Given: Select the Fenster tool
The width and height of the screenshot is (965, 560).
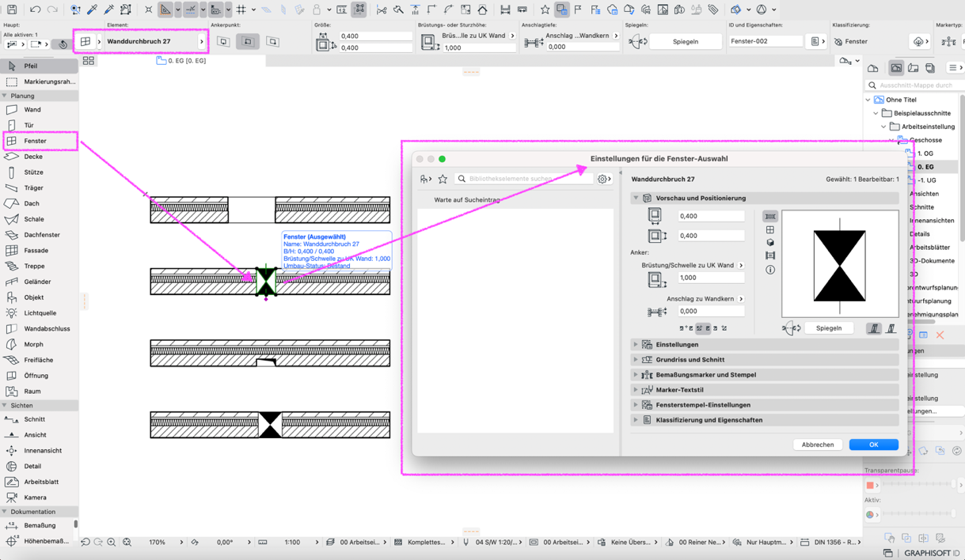Looking at the screenshot, I should click(39, 141).
